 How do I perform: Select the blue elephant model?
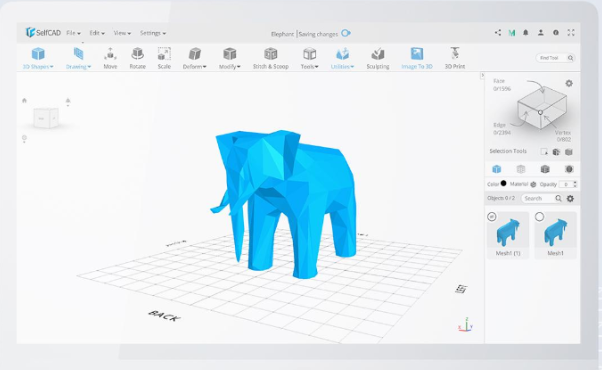pos(286,202)
